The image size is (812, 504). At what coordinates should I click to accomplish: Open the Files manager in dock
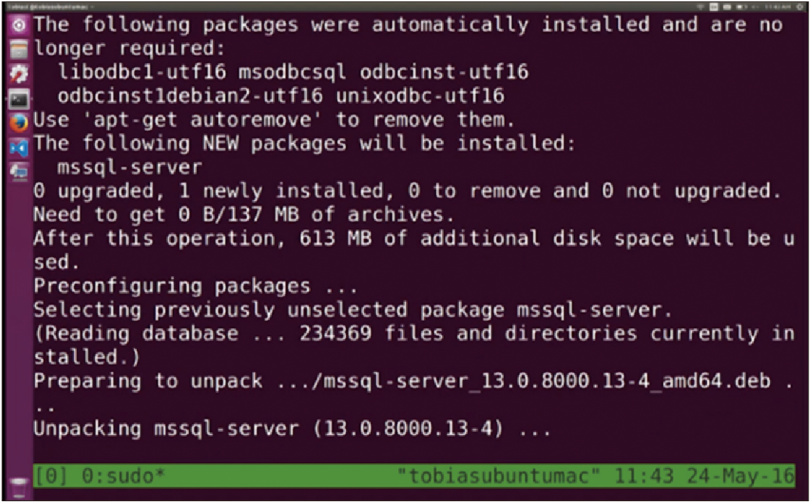pyautogui.click(x=19, y=49)
